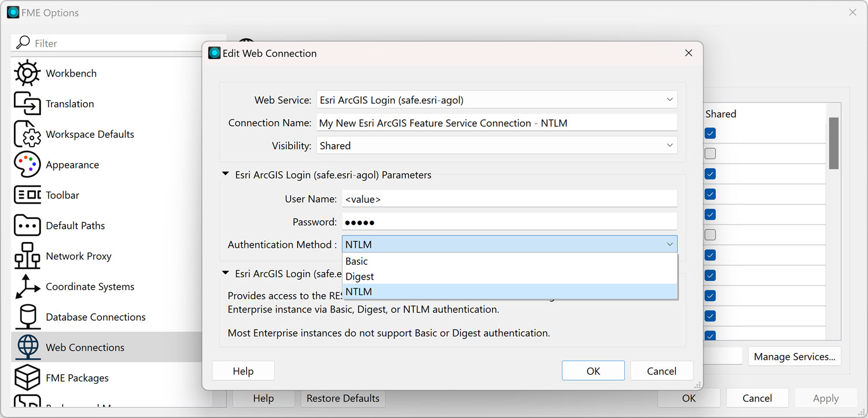Viewport: 868px width, 418px height.
Task: Open the Database Connections cylinder icon
Action: coord(27,317)
